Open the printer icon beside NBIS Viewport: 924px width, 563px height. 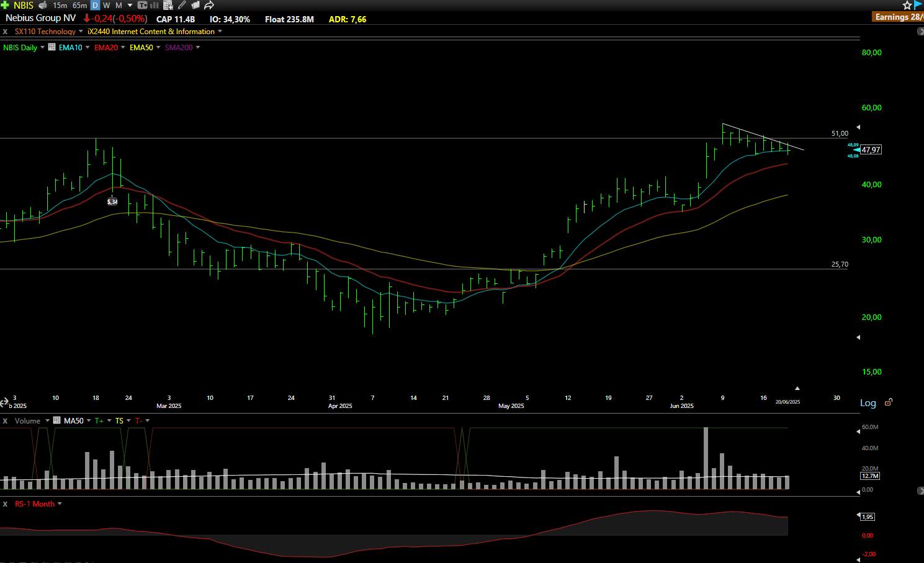[43, 5]
